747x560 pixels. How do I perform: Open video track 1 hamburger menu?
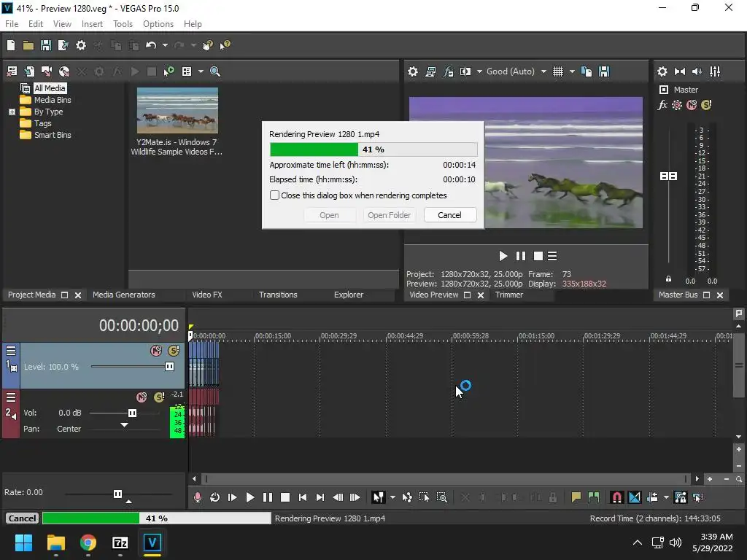11,351
